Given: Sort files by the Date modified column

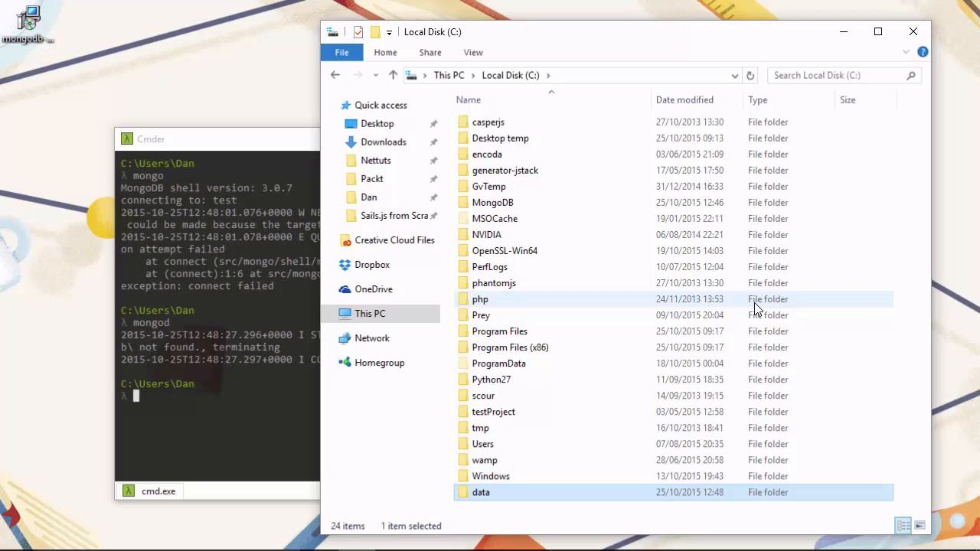Looking at the screenshot, I should click(684, 99).
